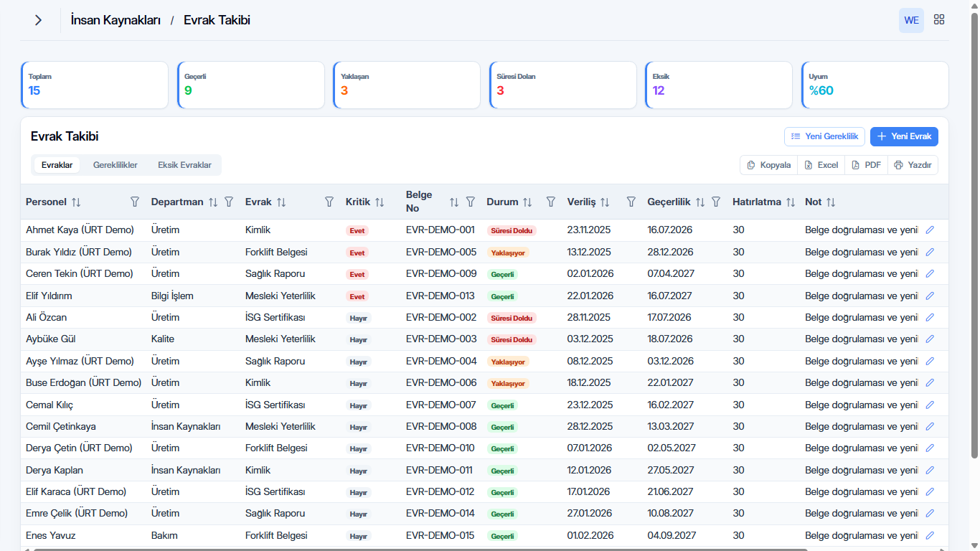Edit Ahmet Kaya's record with pencil icon
Screen dimensions: 980x551
tap(930, 230)
